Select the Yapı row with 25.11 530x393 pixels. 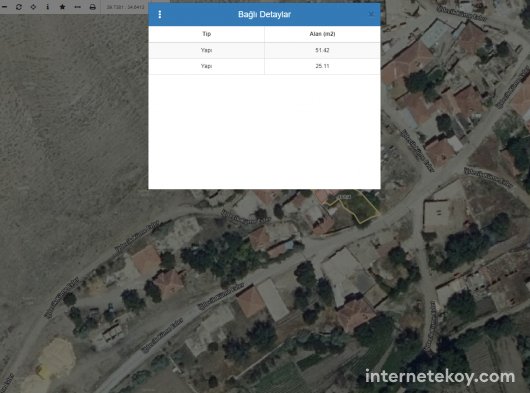pos(264,66)
